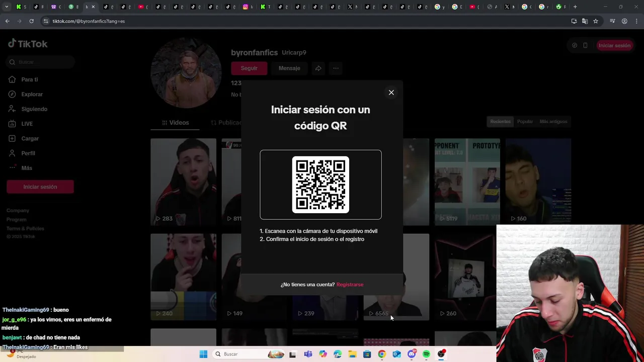Viewport: 644px width, 362px height.
Task: Open Task View from the taskbar
Action: (x=292, y=354)
